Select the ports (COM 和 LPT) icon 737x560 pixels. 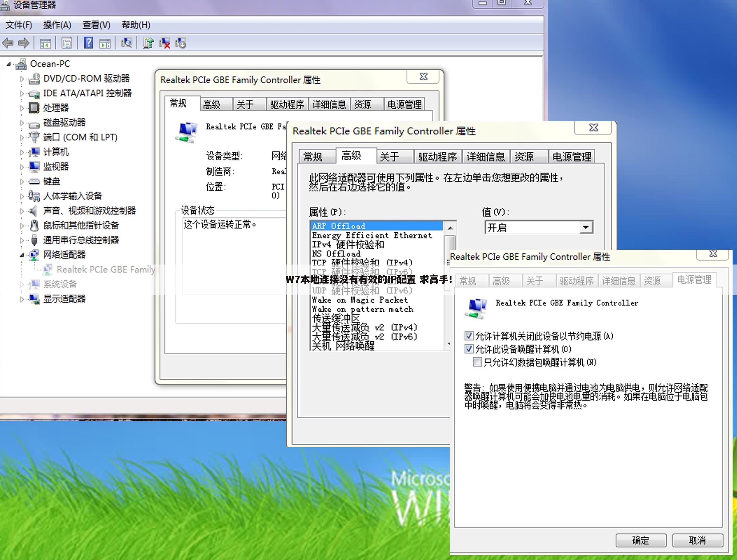[x=34, y=137]
